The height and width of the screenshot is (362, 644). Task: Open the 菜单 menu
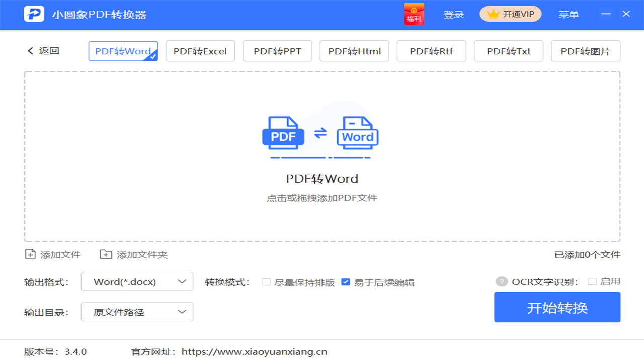pyautogui.click(x=569, y=15)
